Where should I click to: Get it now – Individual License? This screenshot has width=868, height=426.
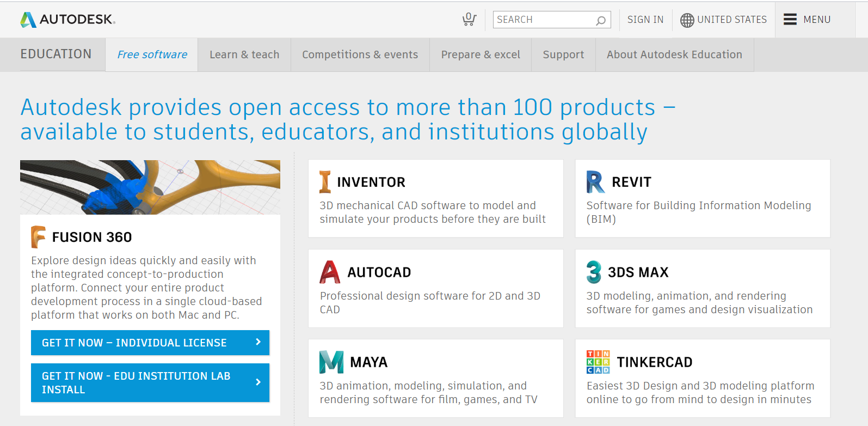pyautogui.click(x=150, y=343)
